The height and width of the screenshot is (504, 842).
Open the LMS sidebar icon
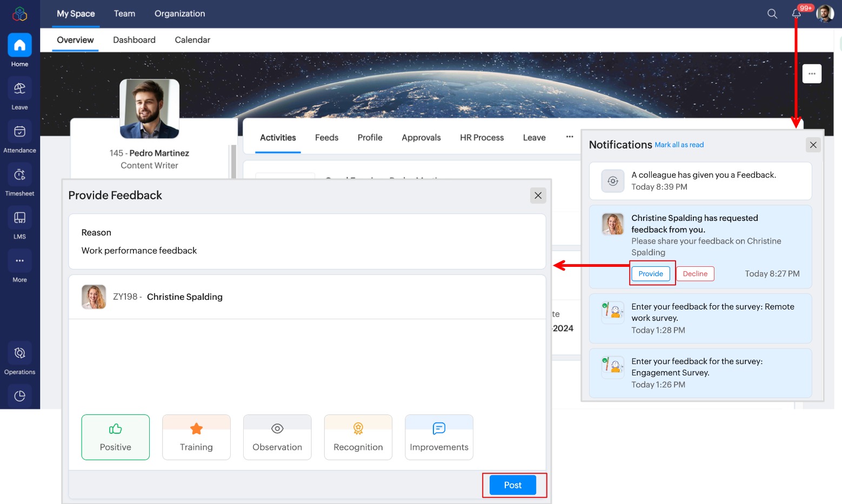(19, 223)
